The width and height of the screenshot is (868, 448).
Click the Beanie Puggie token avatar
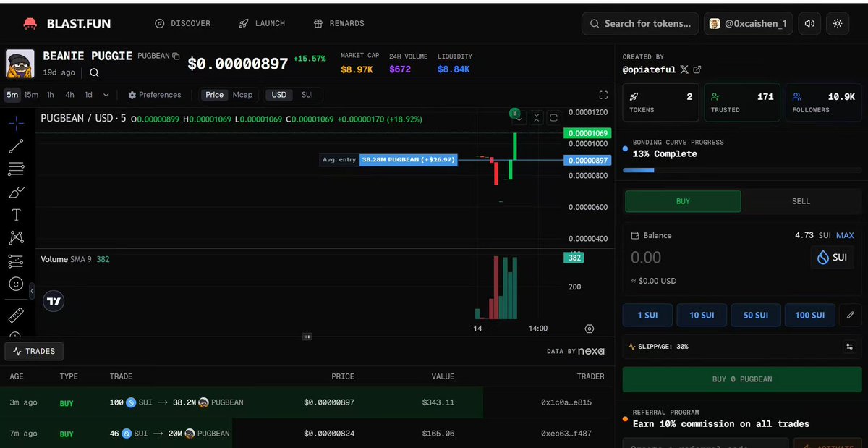(20, 64)
